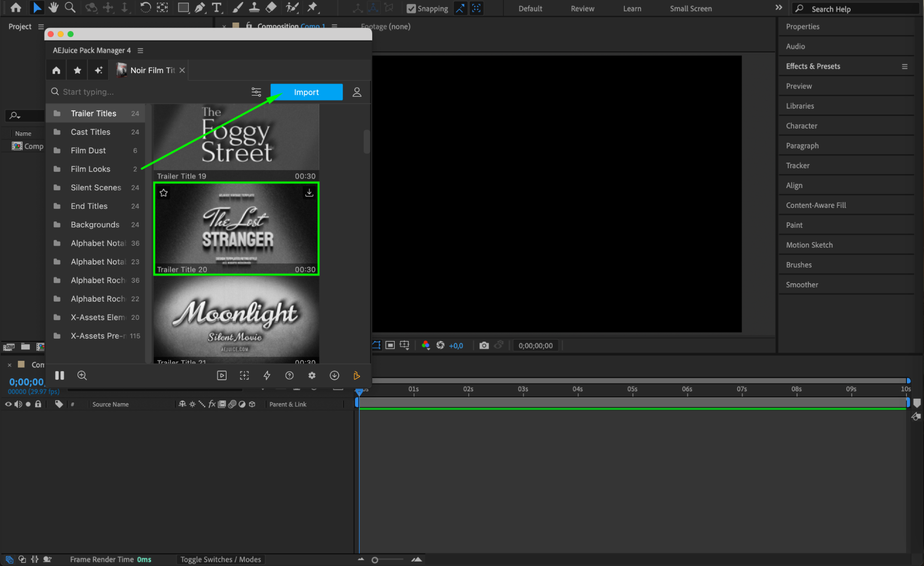Click download icon on Trailer Title 20
The height and width of the screenshot is (566, 924).
coord(309,193)
